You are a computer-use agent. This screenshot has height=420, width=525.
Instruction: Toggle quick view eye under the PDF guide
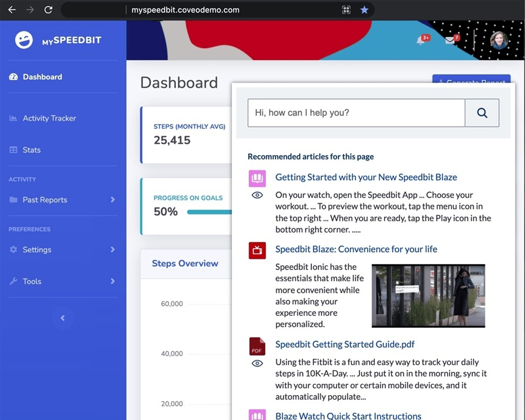257,363
